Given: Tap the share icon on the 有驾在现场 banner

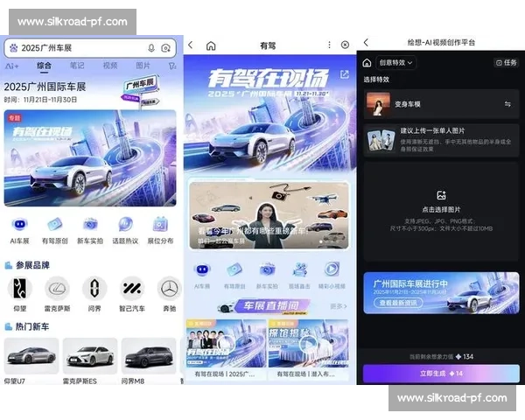Looking at the screenshot, I should [345, 75].
